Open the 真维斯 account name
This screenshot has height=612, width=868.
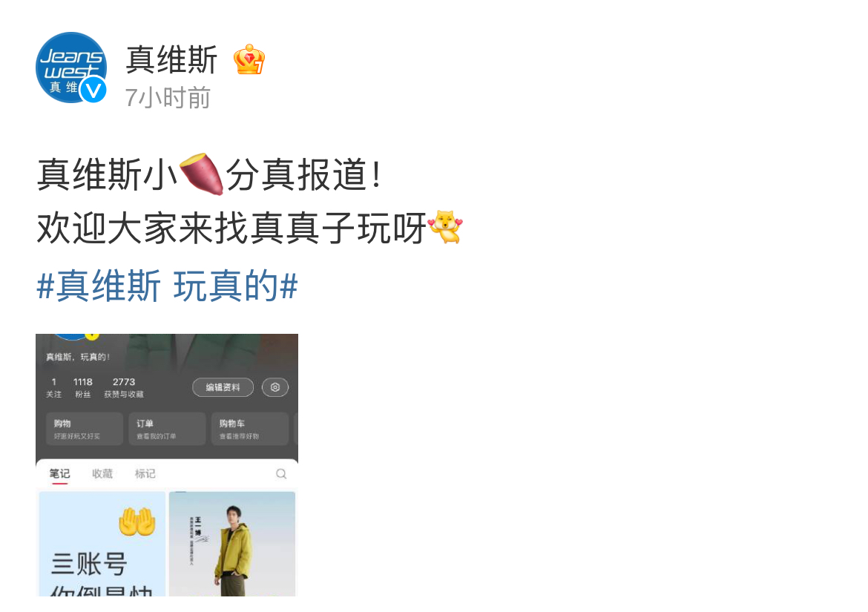point(171,60)
